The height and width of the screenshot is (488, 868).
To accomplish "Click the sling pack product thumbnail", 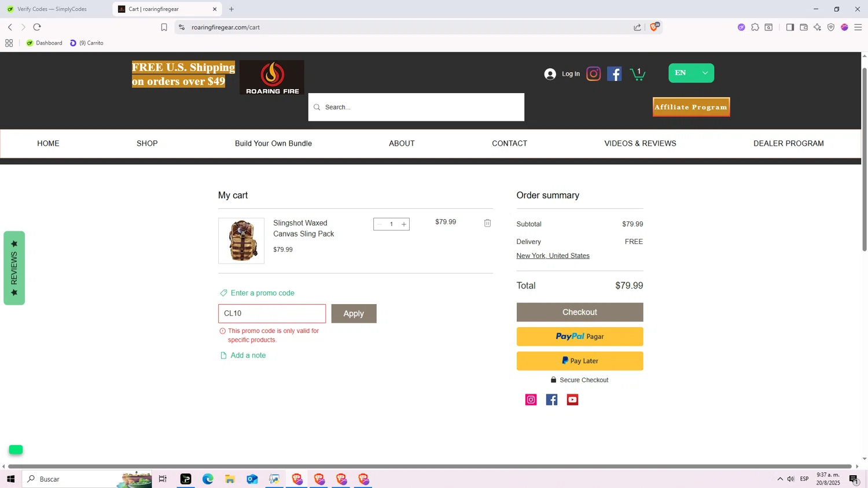I will pos(241,241).
